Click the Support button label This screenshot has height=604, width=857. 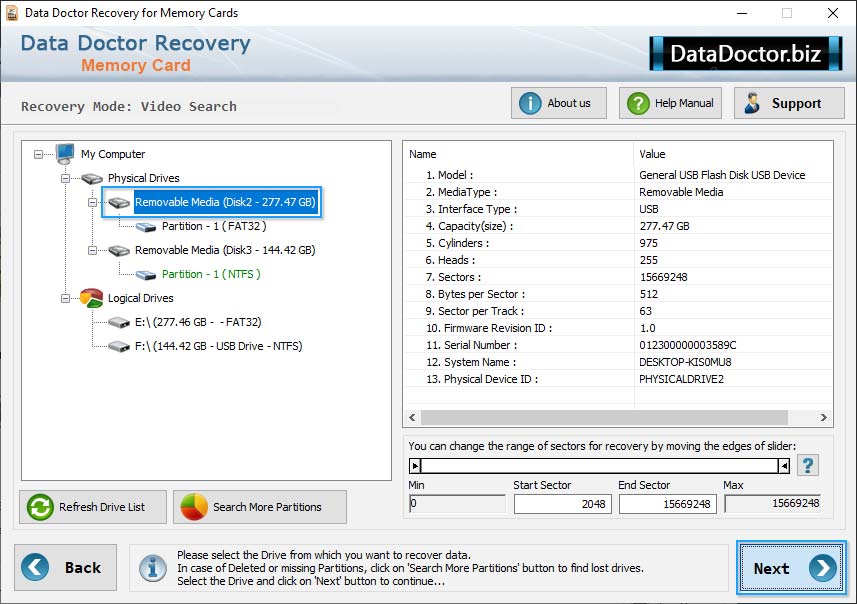(x=796, y=103)
